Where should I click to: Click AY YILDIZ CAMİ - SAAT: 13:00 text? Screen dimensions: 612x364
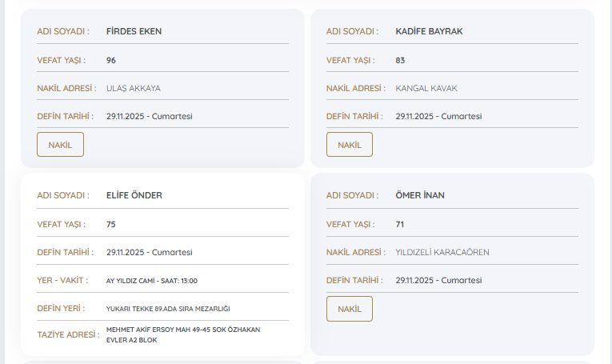151,281
